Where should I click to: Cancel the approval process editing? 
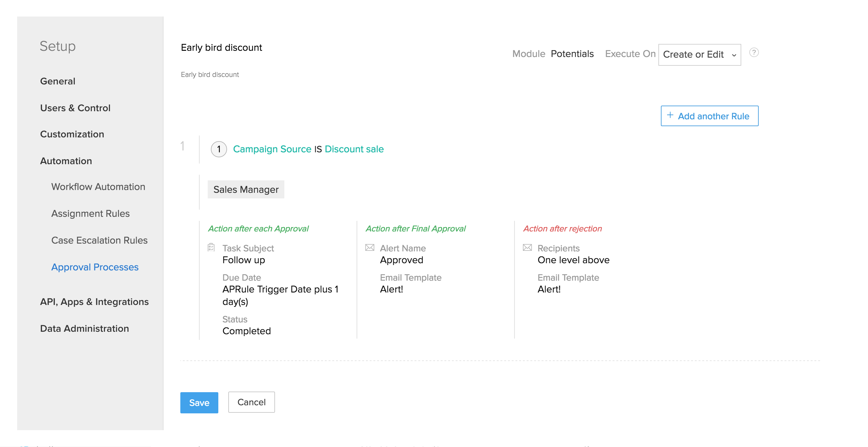click(x=251, y=402)
